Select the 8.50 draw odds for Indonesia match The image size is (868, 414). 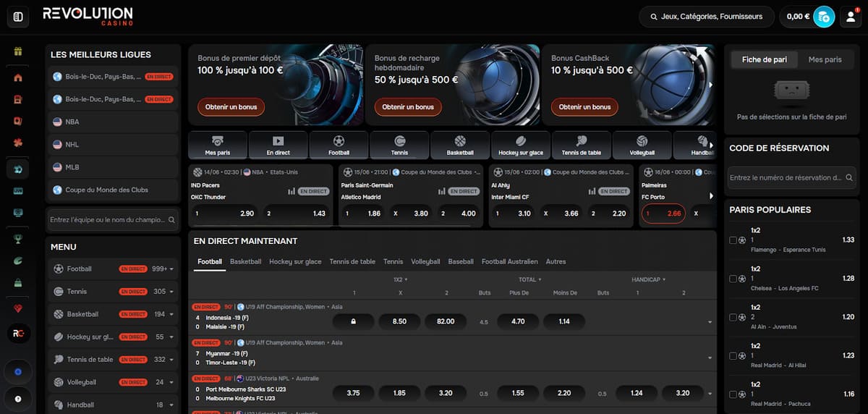click(x=399, y=321)
